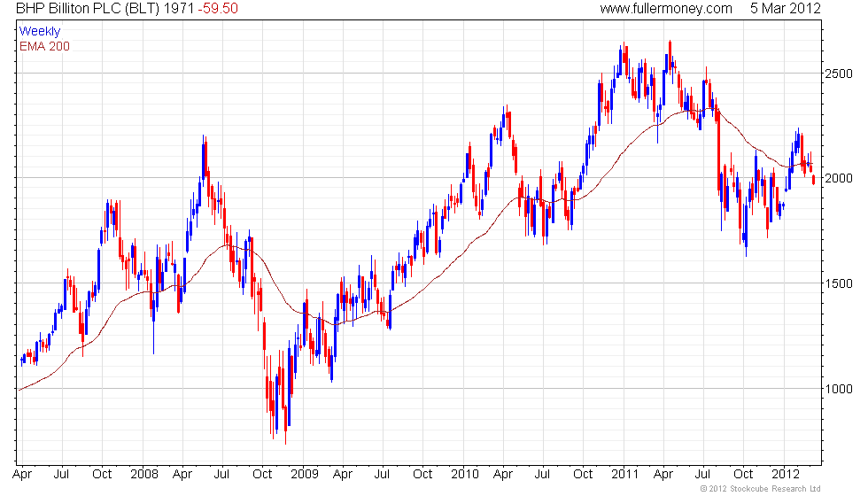This screenshot has height=496, width=868.
Task: Open the www.fullermoney.com text
Action: click(x=666, y=8)
